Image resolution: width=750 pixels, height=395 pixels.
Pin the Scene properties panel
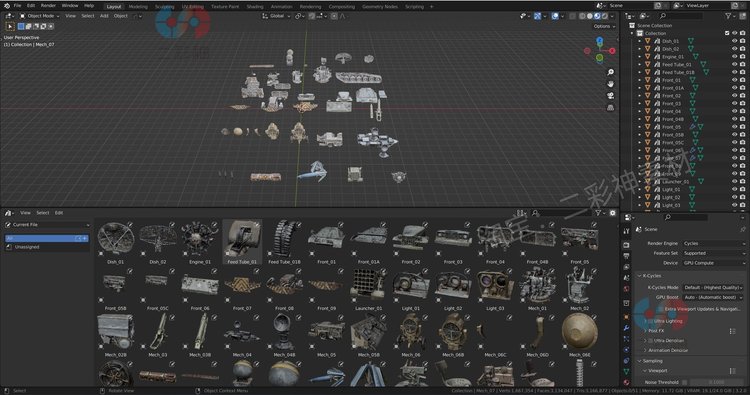point(743,230)
